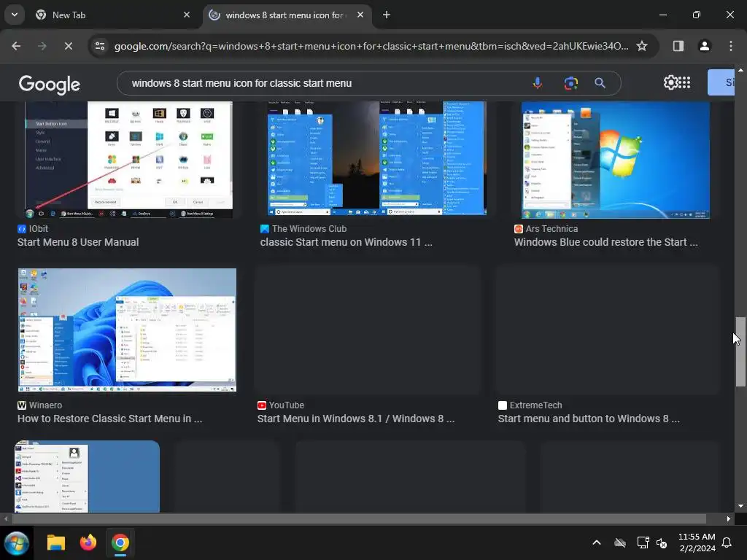This screenshot has height=560, width=747.
Task: Click the Chrome taskbar icon
Action: 120,542
